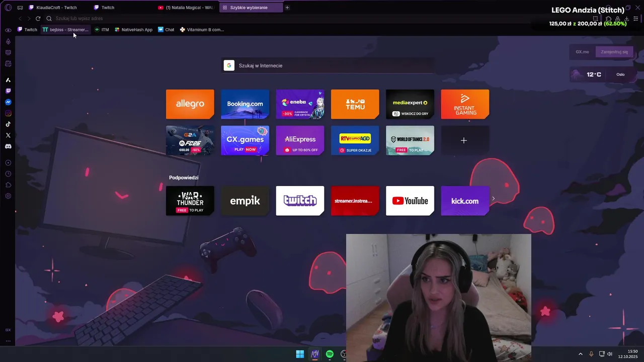Open Discord in the sidebar
The height and width of the screenshot is (362, 644).
(x=8, y=146)
